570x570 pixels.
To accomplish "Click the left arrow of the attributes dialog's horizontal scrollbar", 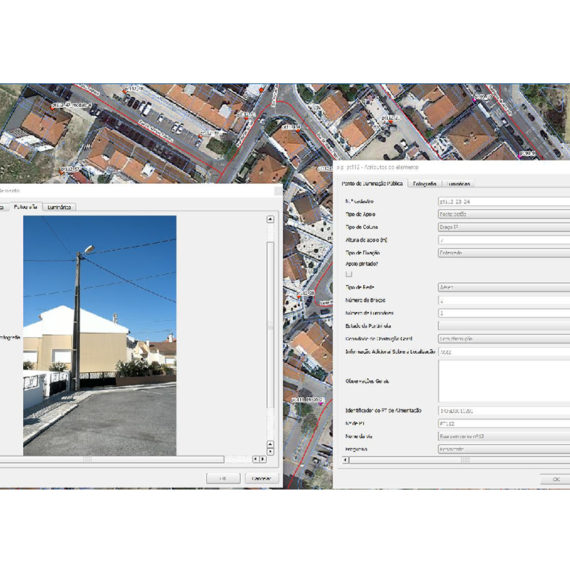I will (x=346, y=460).
